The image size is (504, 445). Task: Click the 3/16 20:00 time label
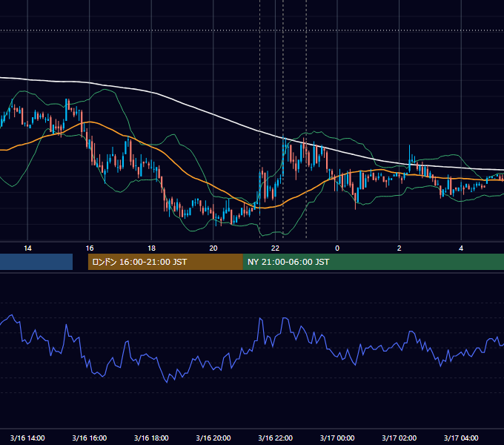[x=213, y=438]
